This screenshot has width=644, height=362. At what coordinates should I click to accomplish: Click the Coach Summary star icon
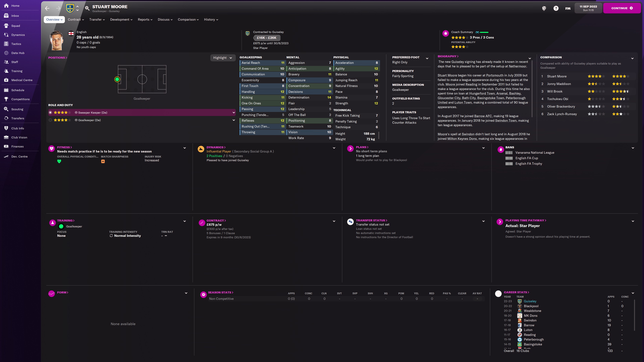[445, 34]
